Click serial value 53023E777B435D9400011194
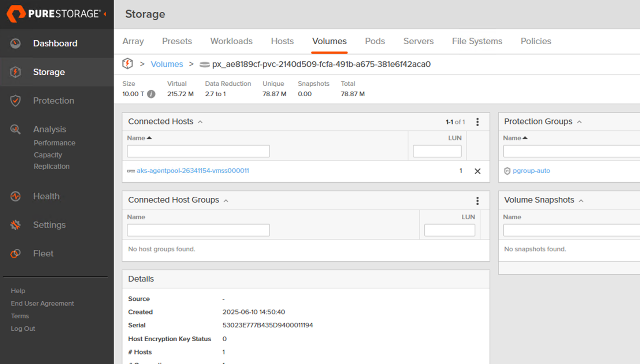Image resolution: width=640 pixels, height=364 pixels. [x=268, y=325]
